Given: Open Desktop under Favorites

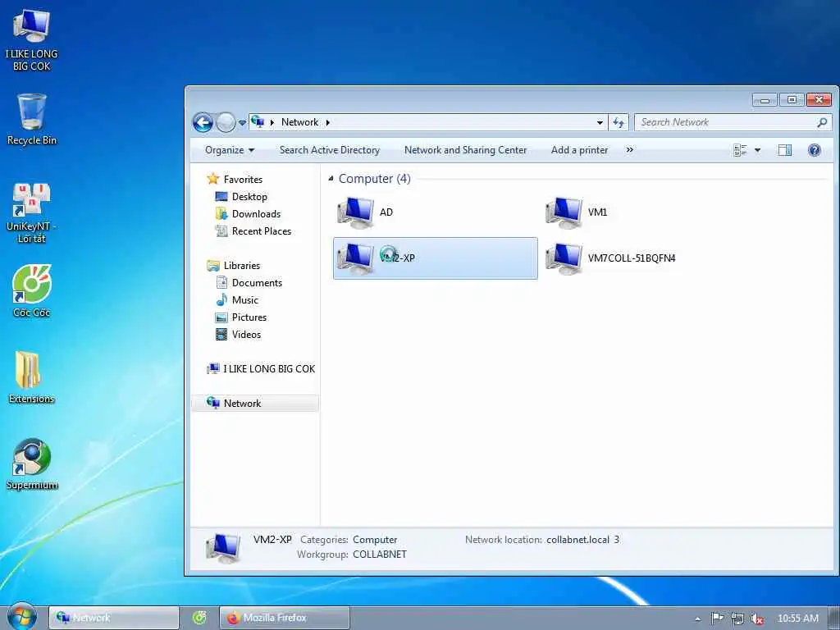Looking at the screenshot, I should [249, 197].
